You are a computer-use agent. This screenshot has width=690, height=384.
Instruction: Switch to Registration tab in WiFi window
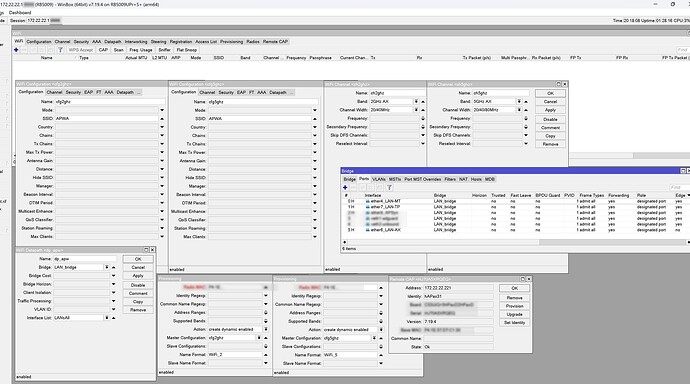coord(181,42)
